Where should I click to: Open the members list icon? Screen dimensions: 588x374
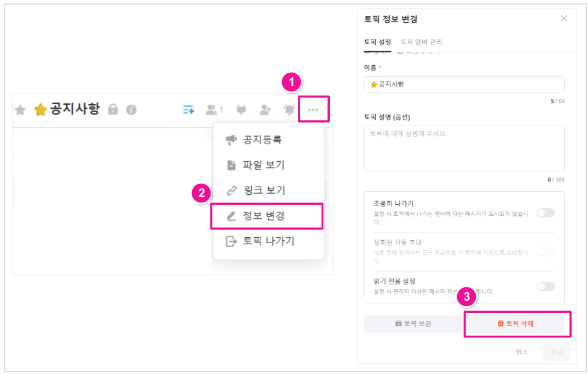point(215,109)
